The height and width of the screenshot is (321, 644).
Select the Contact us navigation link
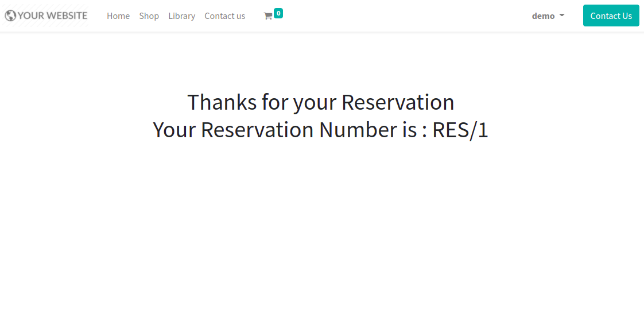pos(224,16)
